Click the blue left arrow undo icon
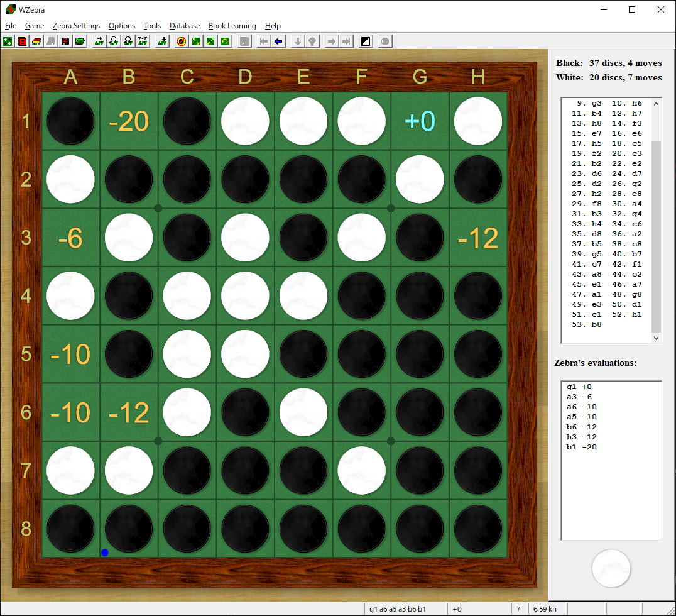The image size is (676, 616). pos(278,41)
